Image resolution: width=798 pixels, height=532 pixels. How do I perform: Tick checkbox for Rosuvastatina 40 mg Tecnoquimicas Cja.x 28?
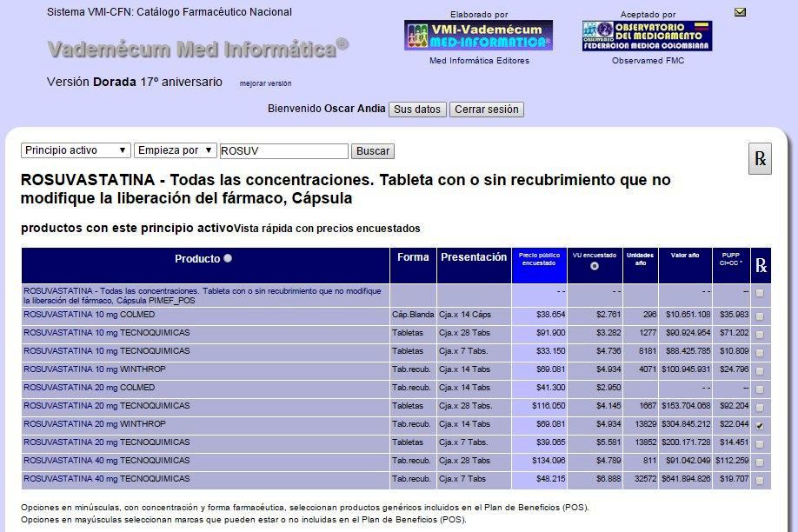[760, 462]
